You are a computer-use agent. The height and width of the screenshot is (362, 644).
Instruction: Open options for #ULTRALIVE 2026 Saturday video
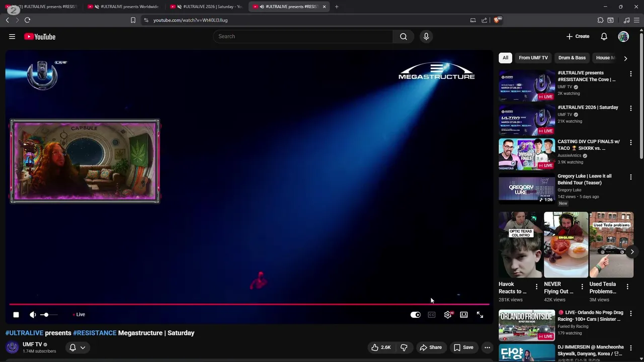click(x=630, y=108)
